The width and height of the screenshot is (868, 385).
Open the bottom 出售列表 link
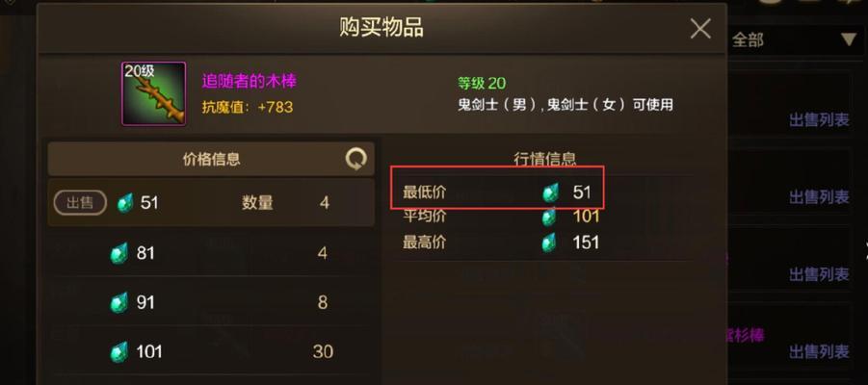pos(819,350)
